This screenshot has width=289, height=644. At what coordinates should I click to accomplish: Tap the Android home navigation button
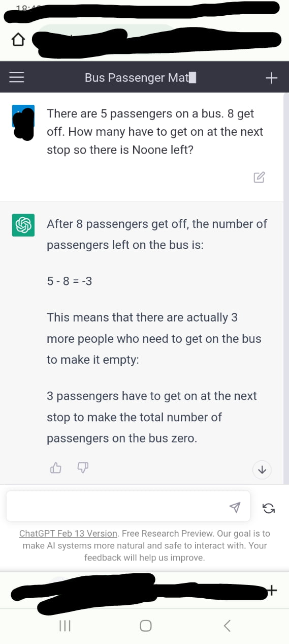pos(145,626)
